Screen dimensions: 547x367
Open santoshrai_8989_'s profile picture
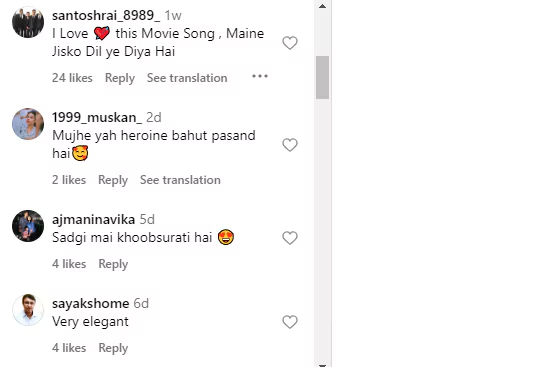tap(28, 22)
